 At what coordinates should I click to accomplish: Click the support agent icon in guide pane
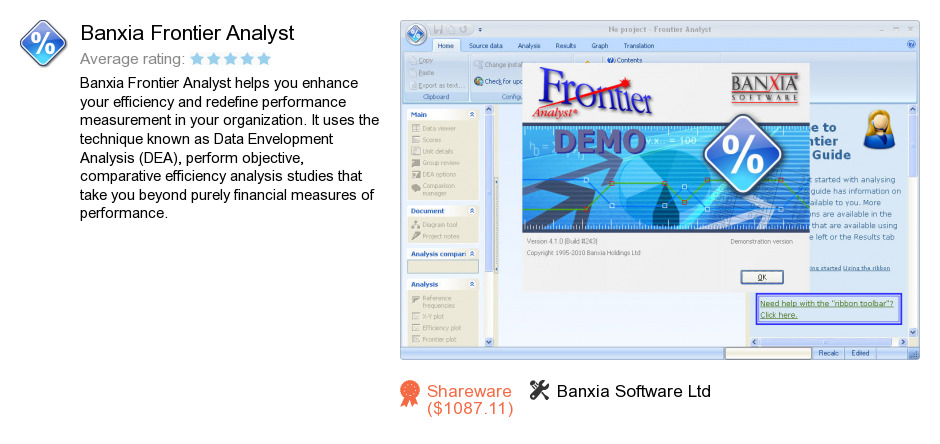pos(879,129)
